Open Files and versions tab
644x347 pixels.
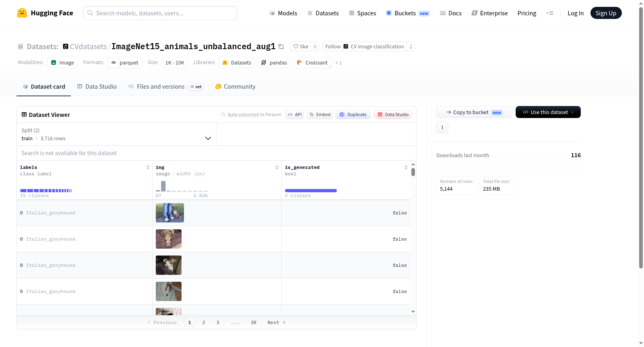pyautogui.click(x=166, y=86)
